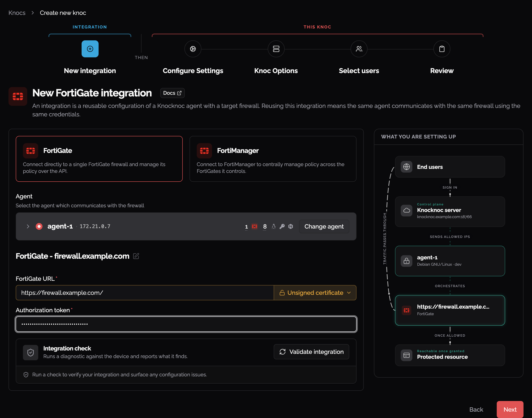Select the Knoc Options step label
The height and width of the screenshot is (418, 532).
click(276, 71)
